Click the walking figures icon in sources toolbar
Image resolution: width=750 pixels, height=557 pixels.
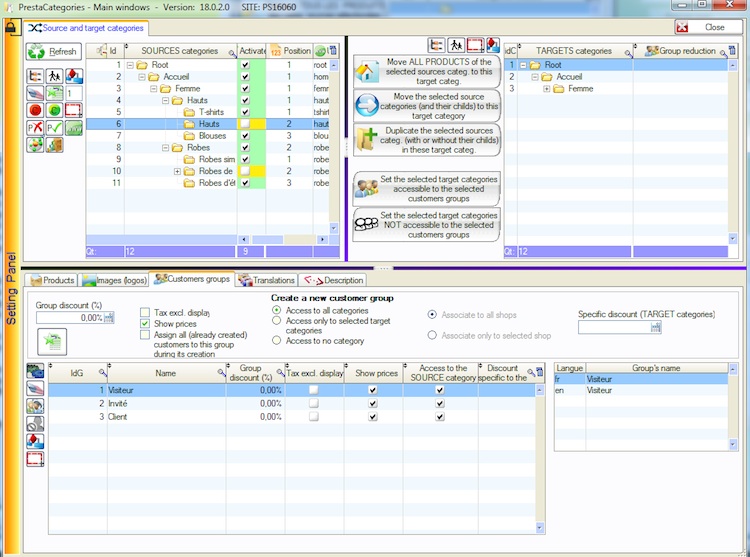[55, 75]
